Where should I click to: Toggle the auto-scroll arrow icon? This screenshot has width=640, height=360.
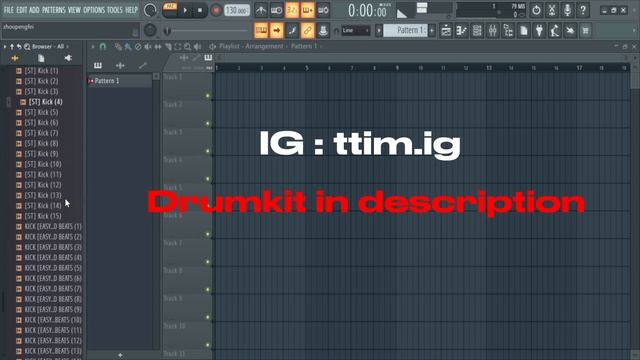point(277,30)
